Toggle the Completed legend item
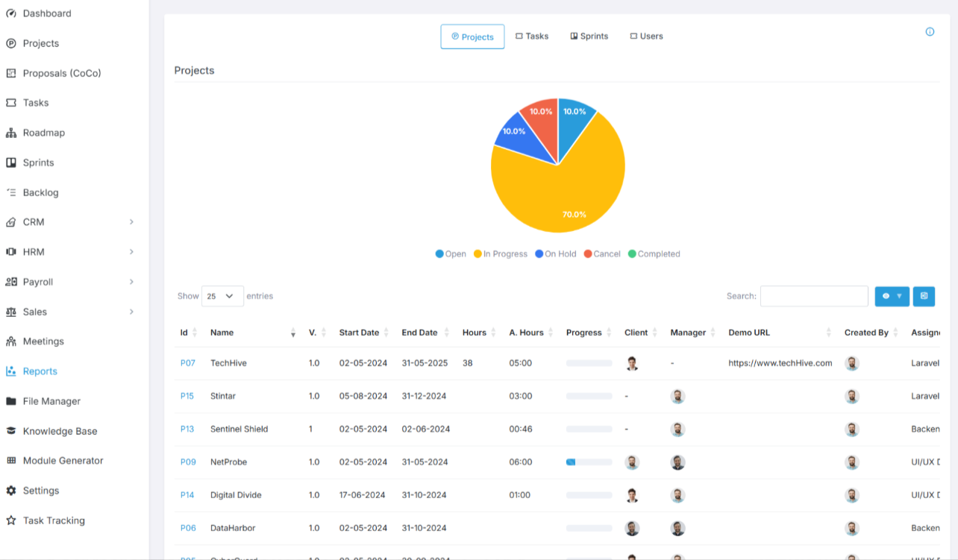The image size is (958, 560). tap(654, 254)
